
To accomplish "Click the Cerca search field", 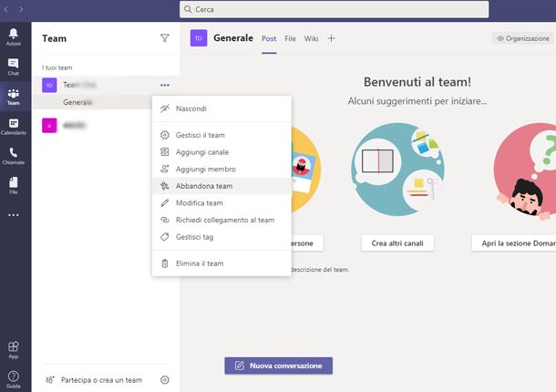I will tap(334, 9).
